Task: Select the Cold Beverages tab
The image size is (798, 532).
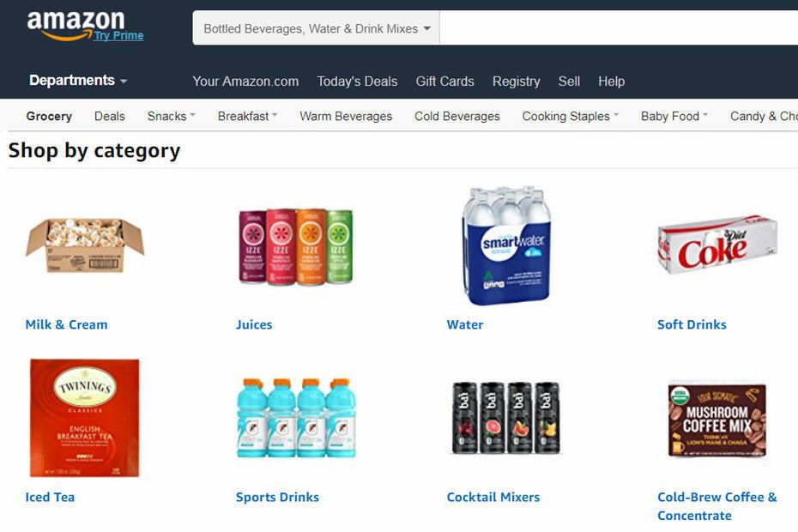Action: (457, 116)
